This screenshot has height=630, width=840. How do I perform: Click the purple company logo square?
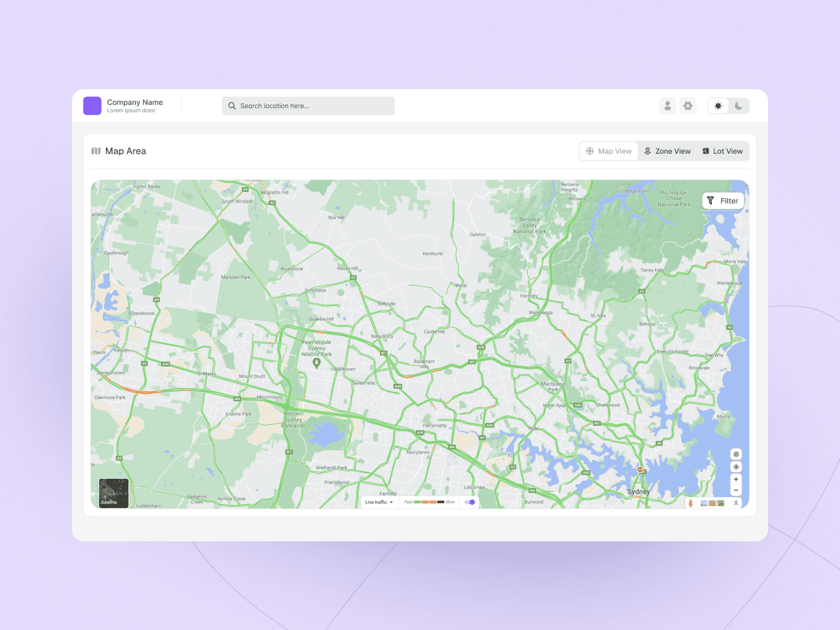[x=92, y=106]
